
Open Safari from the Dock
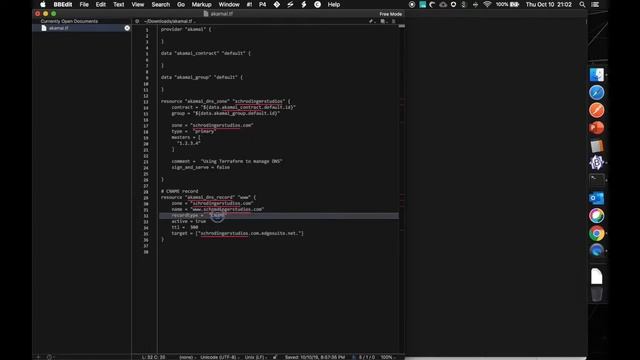(596, 93)
